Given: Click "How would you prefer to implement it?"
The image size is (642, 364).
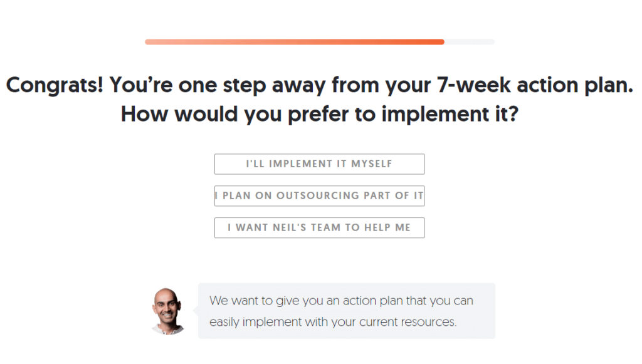Looking at the screenshot, I should click(319, 114).
